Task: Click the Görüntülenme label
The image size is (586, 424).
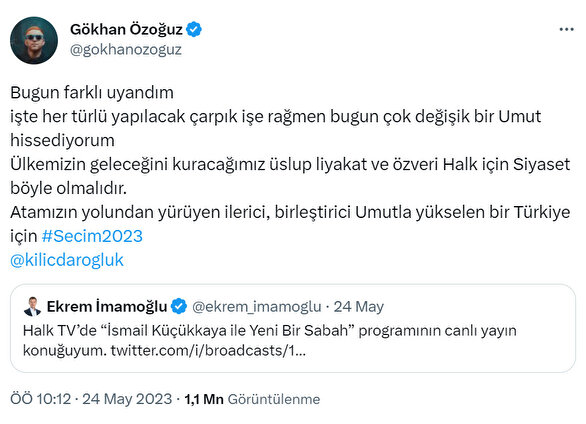Action: tap(274, 399)
